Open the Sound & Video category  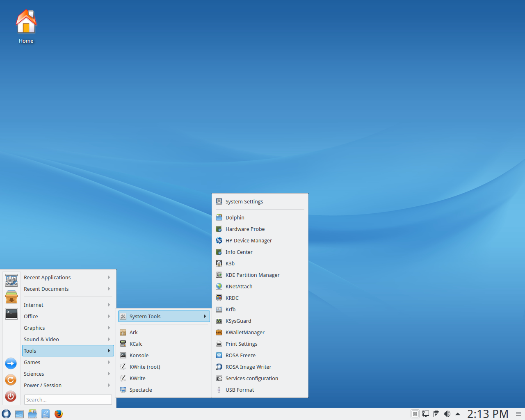[x=68, y=340]
